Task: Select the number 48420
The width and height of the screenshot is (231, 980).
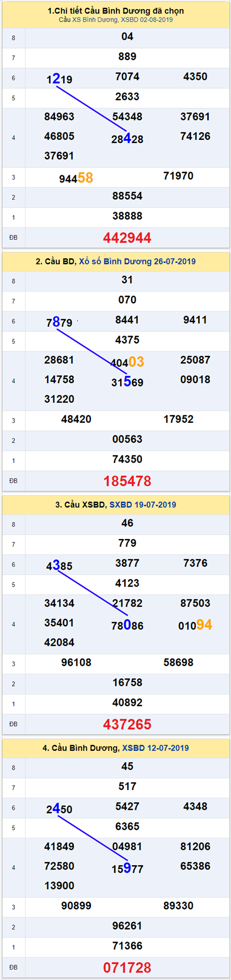Action: coord(76,419)
